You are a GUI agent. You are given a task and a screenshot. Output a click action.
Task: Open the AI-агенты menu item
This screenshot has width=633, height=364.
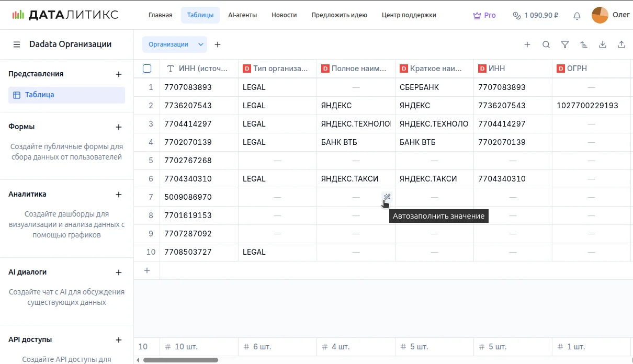pos(242,15)
